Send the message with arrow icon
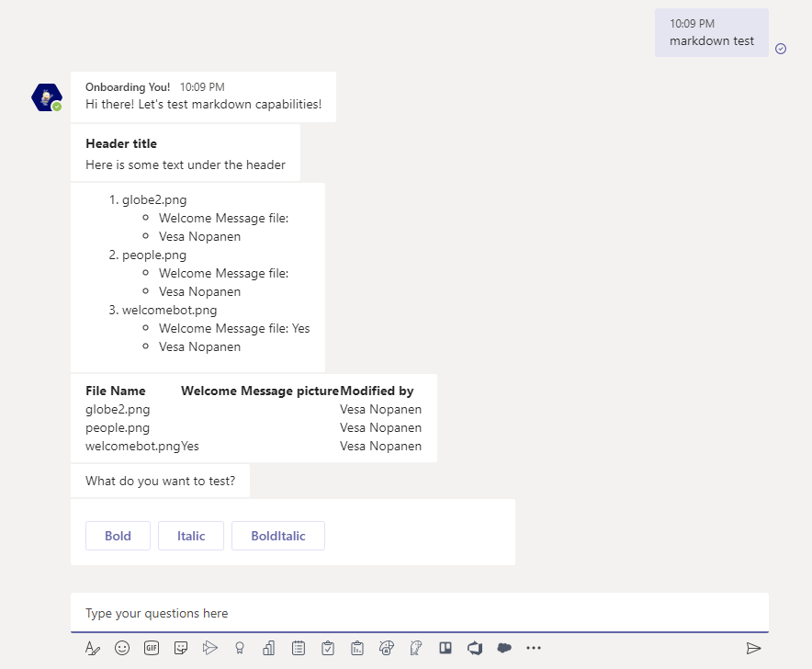The height and width of the screenshot is (669, 812). [x=753, y=648]
